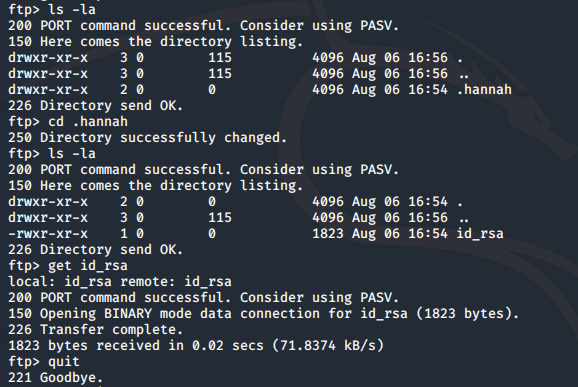Click the first '226 Directory send OK.' line
Viewport: 578px width, 387px height.
(95, 106)
